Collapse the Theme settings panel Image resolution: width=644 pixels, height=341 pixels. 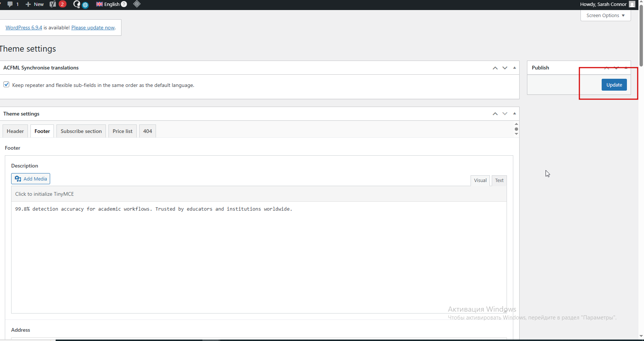[x=514, y=113]
